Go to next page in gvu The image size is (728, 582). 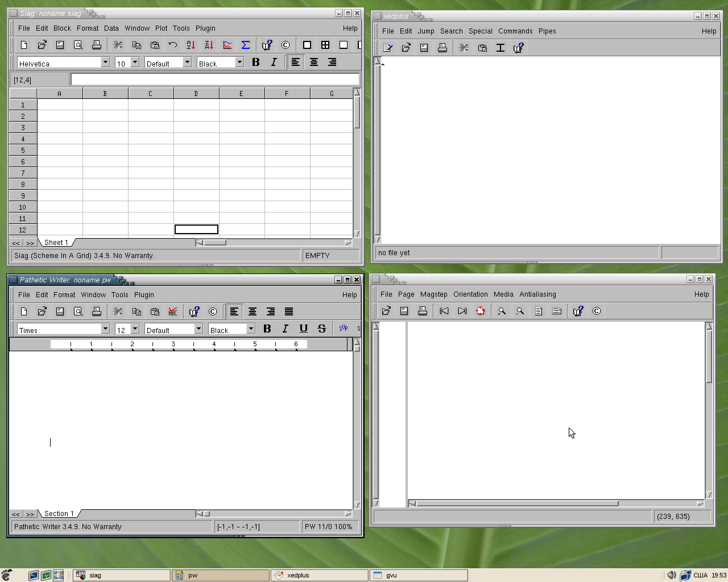coord(462,311)
